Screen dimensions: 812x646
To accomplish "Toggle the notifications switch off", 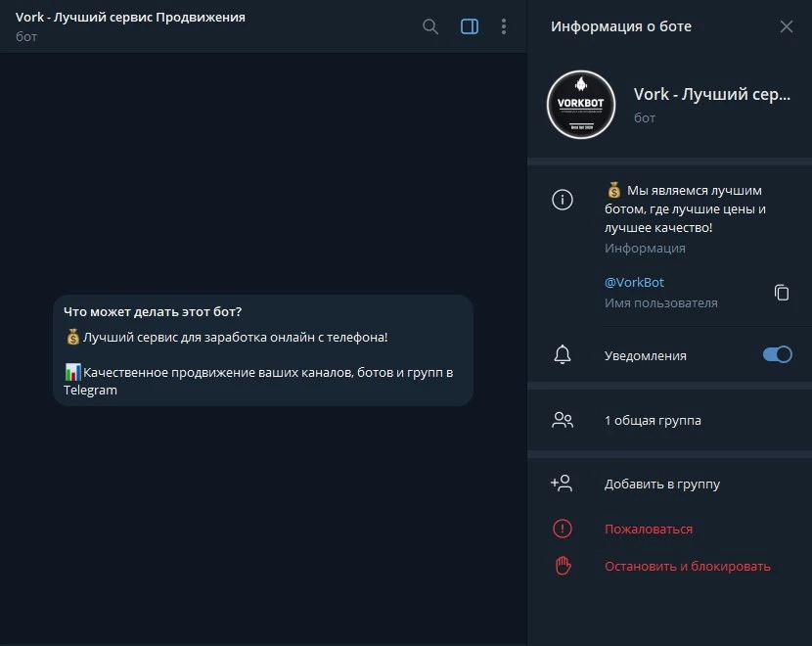I will [778, 354].
